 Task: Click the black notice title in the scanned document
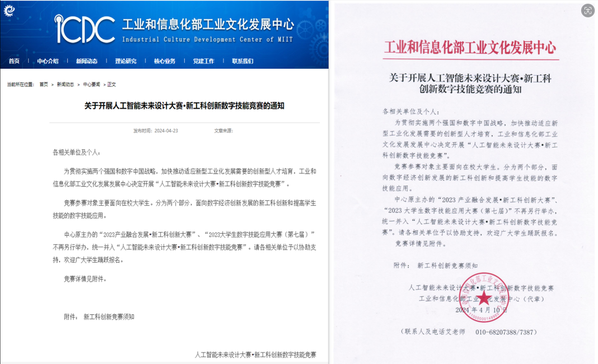pos(470,84)
